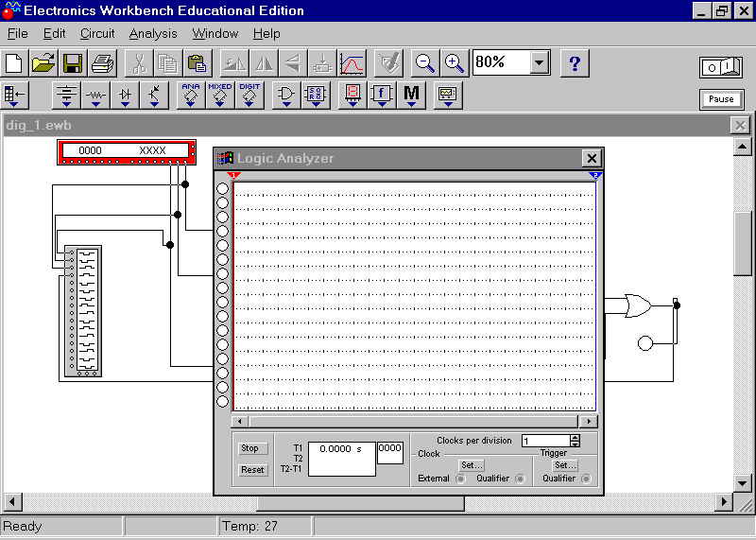Select Trigger Qualifier radio button
Viewport: 756px width, 540px height.
(586, 479)
